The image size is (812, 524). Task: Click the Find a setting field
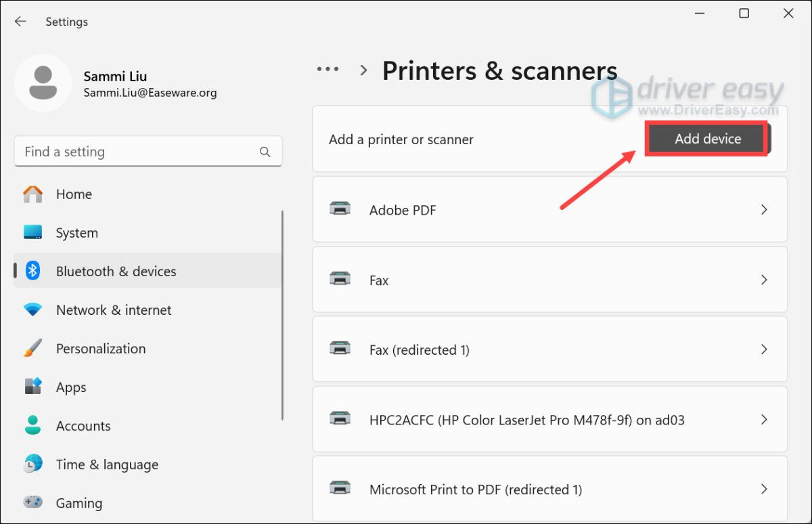pos(135,152)
